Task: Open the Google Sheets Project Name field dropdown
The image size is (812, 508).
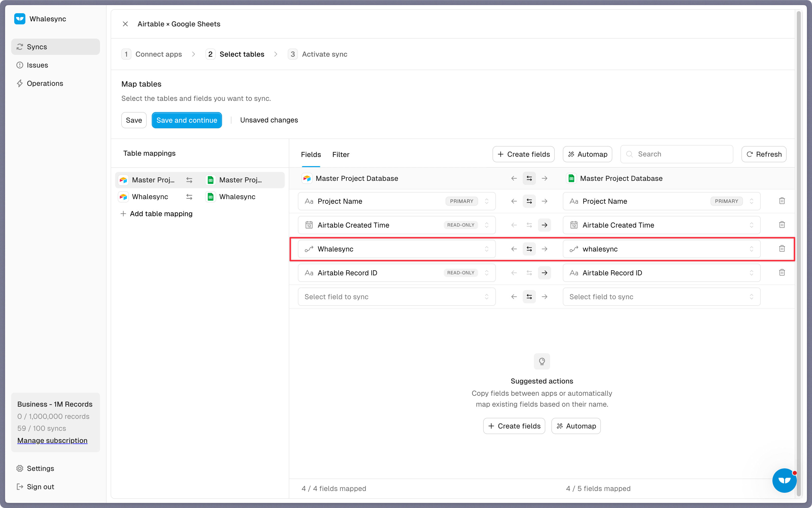Action: [x=661, y=201]
